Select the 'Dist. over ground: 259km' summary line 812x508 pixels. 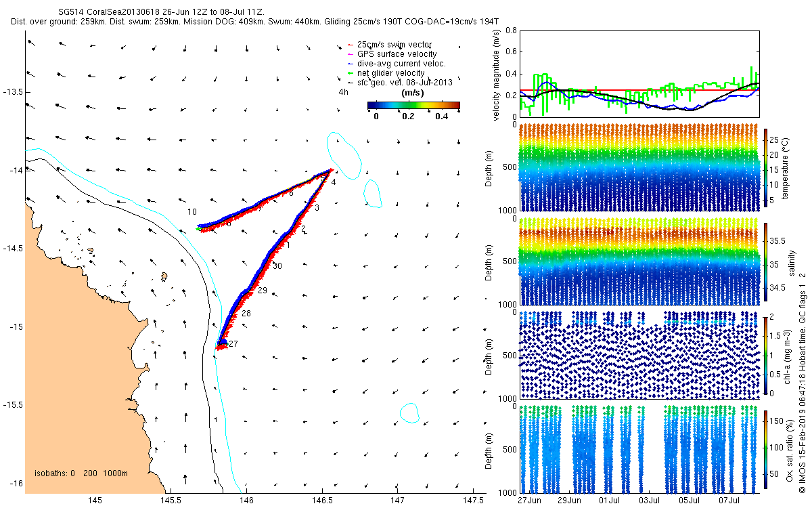click(x=255, y=22)
